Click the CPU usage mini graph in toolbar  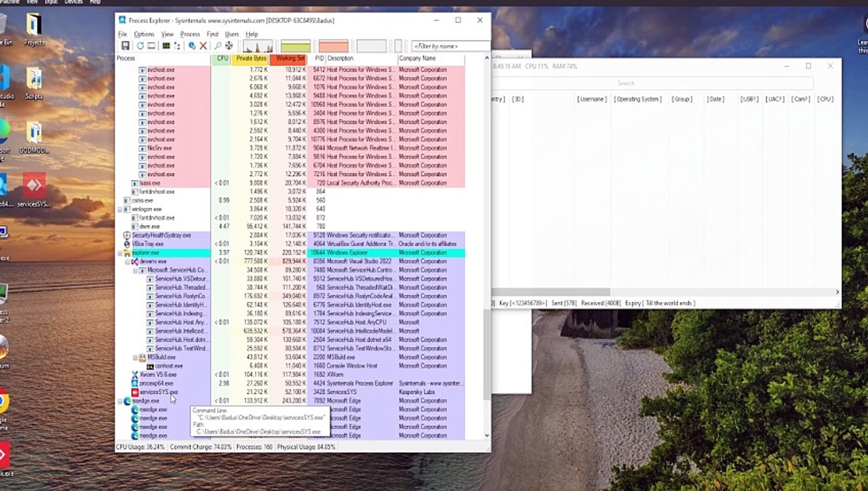258,46
